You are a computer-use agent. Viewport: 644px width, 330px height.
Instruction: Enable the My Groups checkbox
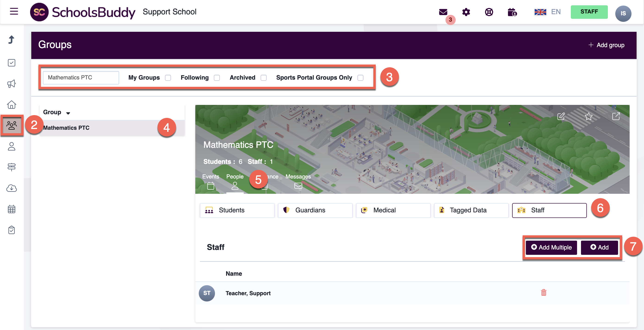pyautogui.click(x=168, y=78)
